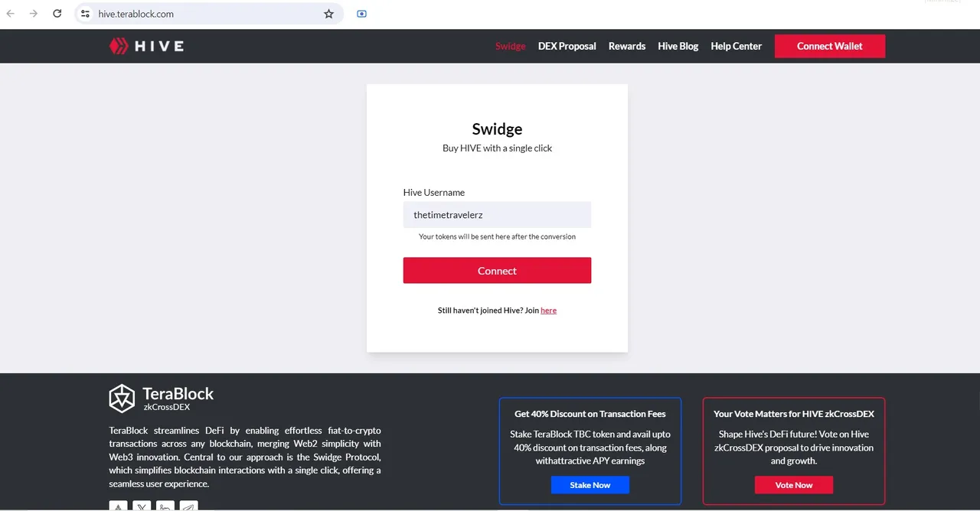Image resolution: width=980 pixels, height=511 pixels.
Task: Click the hive.terablock.com address bar
Action: coord(209,14)
